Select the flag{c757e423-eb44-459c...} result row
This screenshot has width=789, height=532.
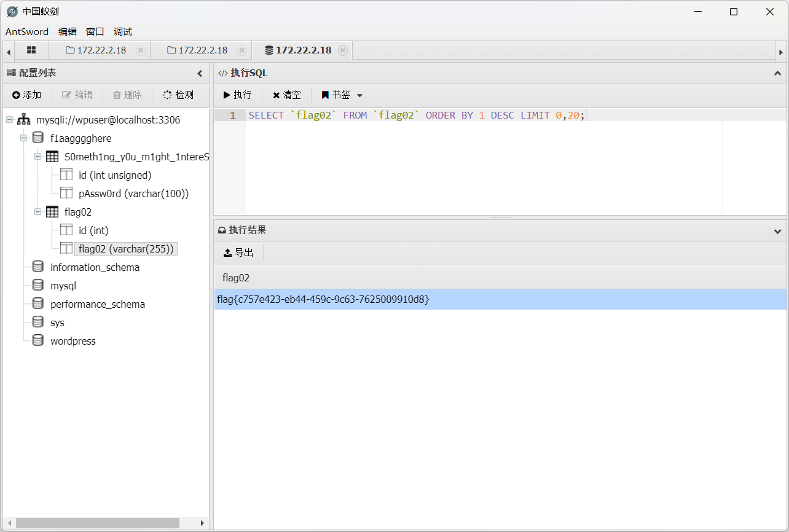tap(500, 300)
